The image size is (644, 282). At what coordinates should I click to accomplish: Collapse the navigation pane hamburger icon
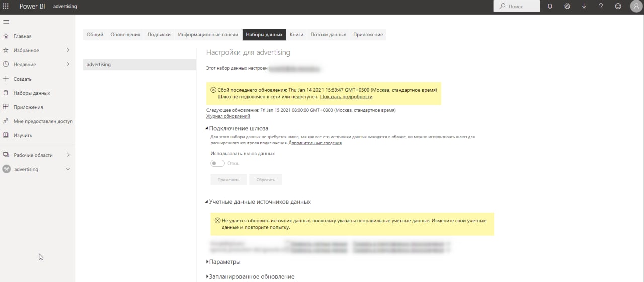[x=6, y=22]
